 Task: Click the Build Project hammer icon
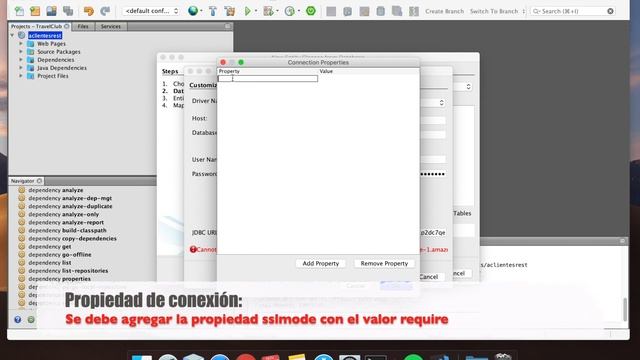[213, 11]
